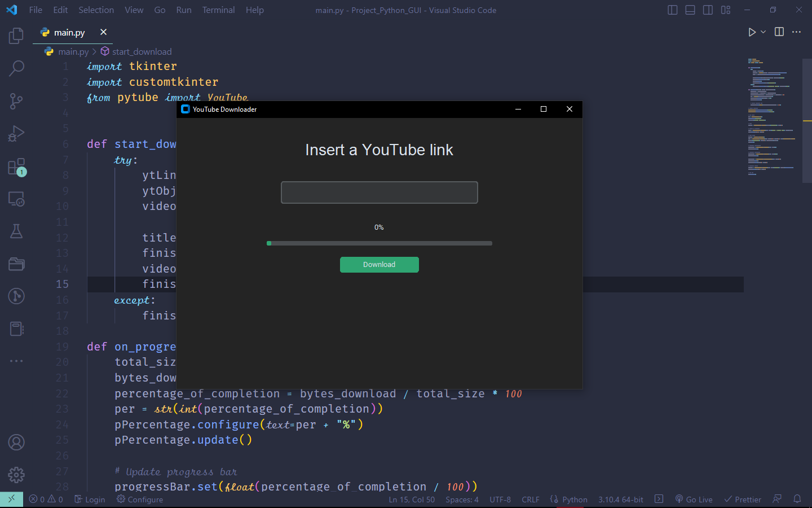Open the Manage gear icon
The height and width of the screenshot is (508, 812).
16,475
